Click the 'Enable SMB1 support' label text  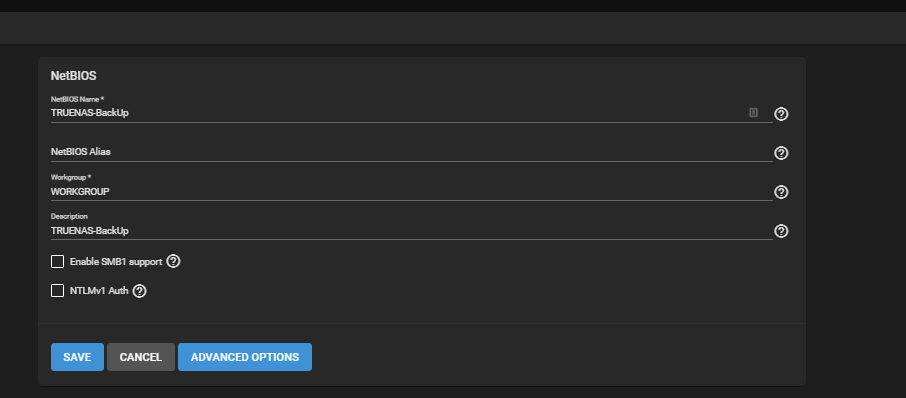click(116, 262)
